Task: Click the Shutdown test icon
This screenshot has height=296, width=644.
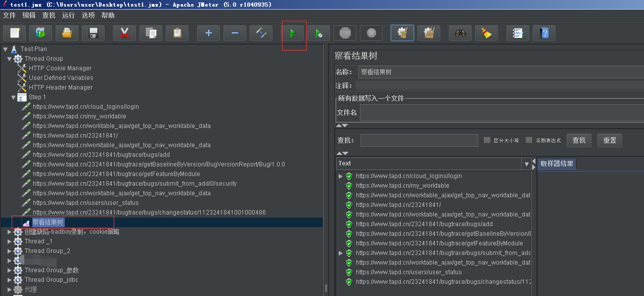Action: pos(371,33)
